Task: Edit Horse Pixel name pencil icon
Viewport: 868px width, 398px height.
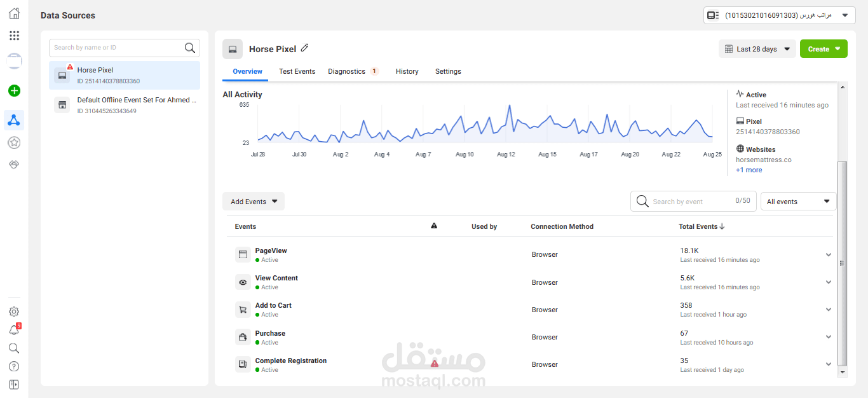Action: click(305, 48)
